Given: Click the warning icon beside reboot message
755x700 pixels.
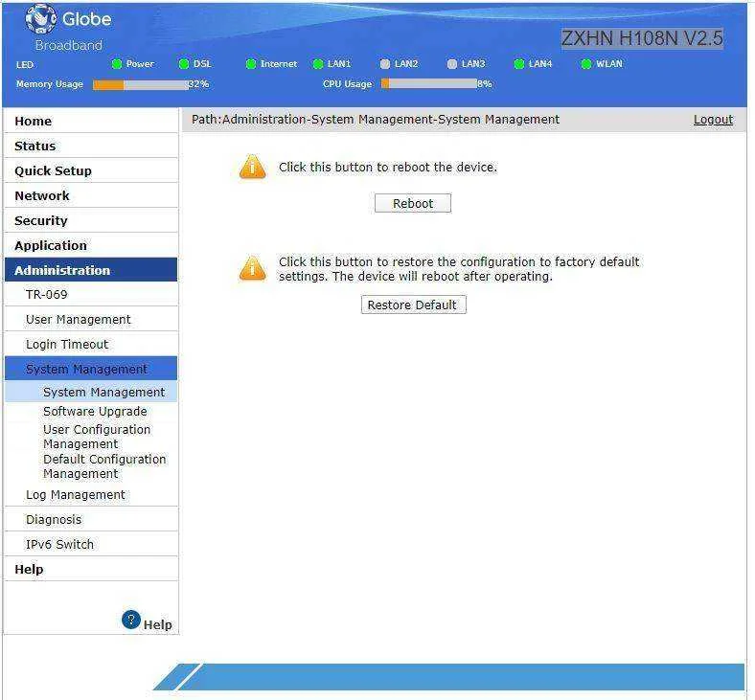Looking at the screenshot, I should point(252,167).
